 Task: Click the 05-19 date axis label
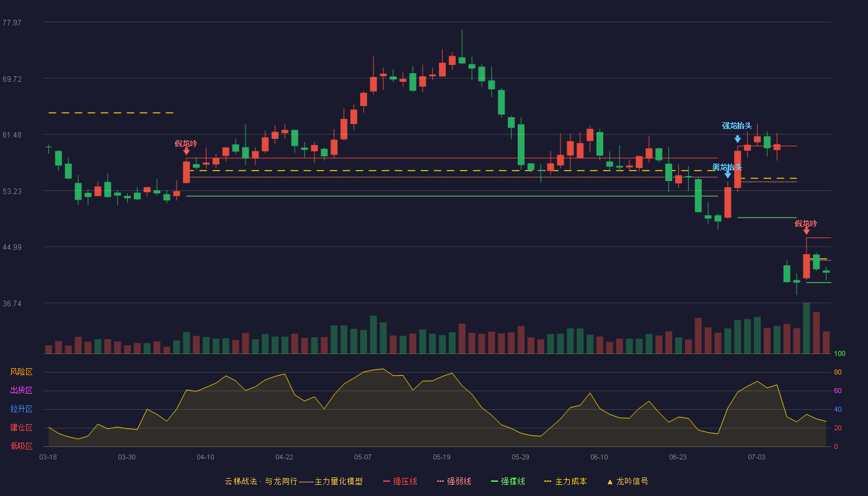[441, 457]
